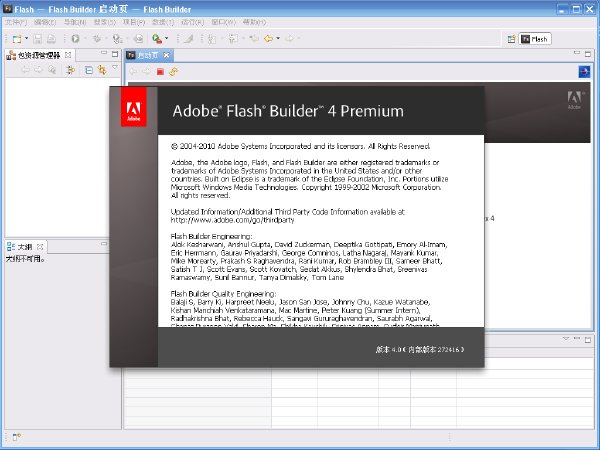Click the Export Release Build icon

139,39
